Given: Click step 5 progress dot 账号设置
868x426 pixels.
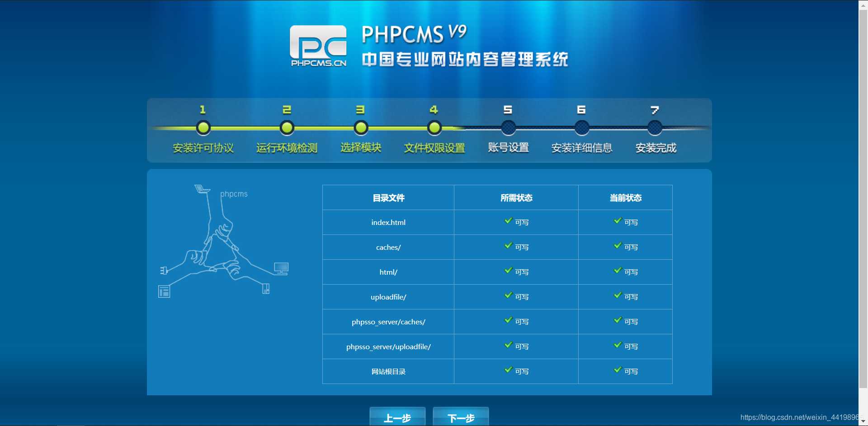Looking at the screenshot, I should point(508,128).
